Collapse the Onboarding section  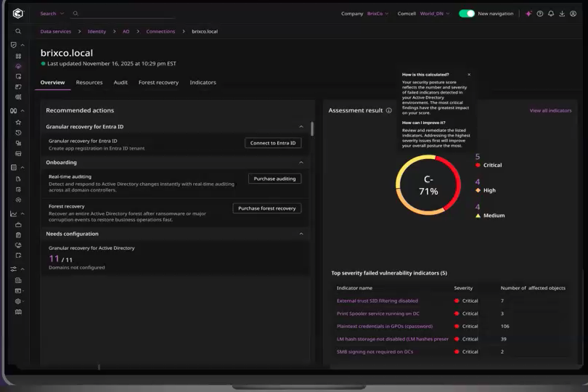tap(301, 163)
